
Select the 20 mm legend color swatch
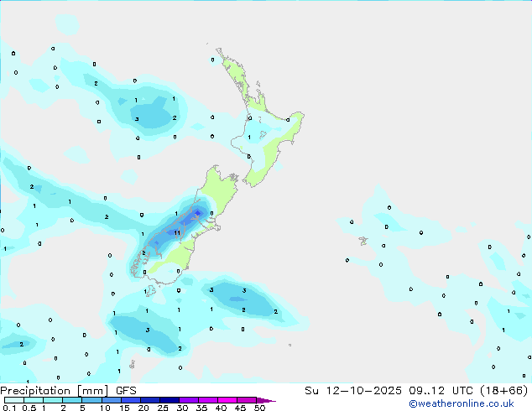[150, 400]
